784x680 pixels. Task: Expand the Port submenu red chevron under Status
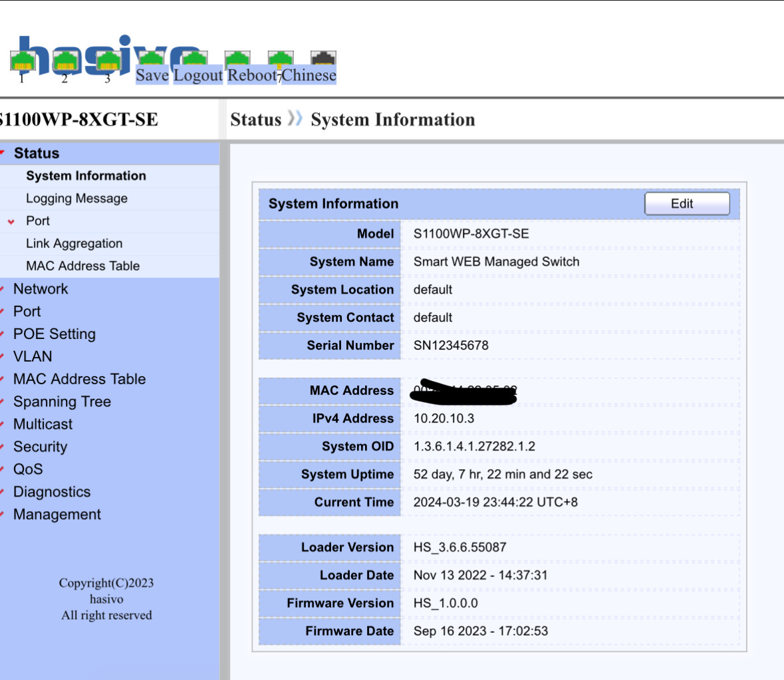(x=11, y=221)
